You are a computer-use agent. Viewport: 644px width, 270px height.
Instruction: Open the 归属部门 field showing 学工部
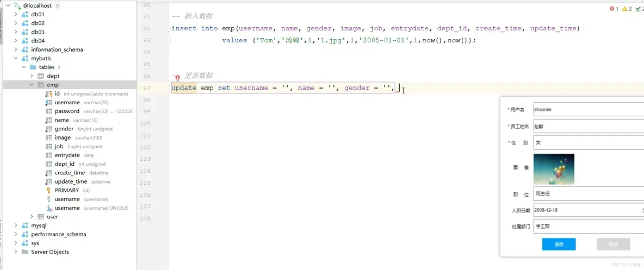point(589,227)
